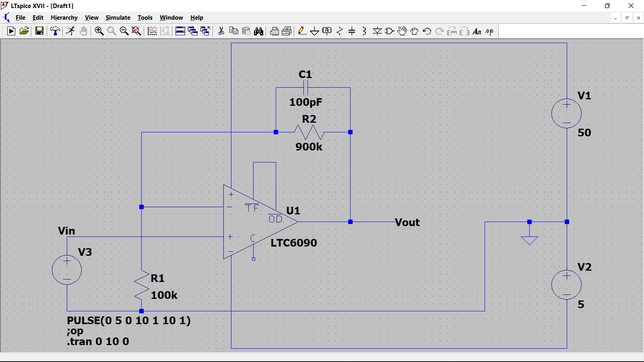Image resolution: width=644 pixels, height=362 pixels.
Task: Place a Ground symbol
Action: pos(315,31)
